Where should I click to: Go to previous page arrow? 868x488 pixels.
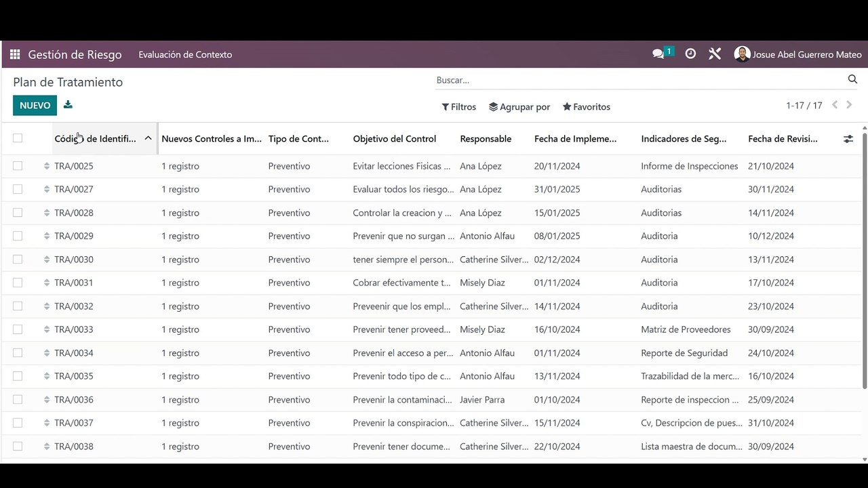pos(835,105)
